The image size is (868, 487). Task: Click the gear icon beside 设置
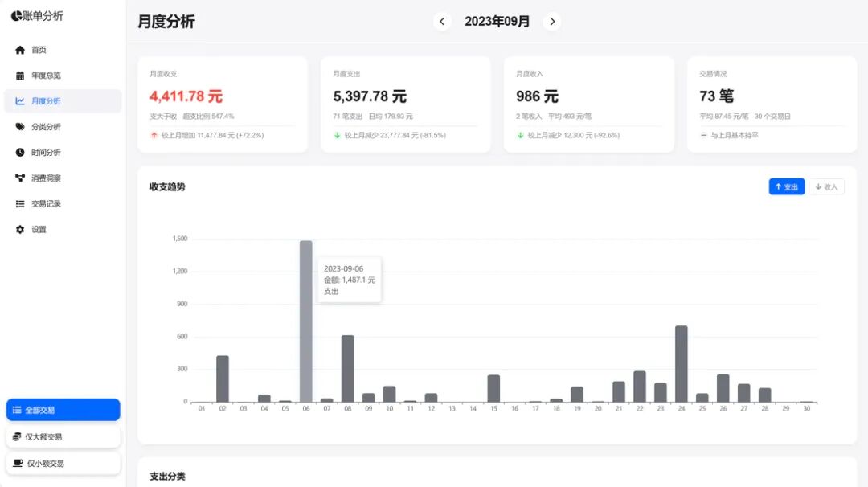[20, 229]
